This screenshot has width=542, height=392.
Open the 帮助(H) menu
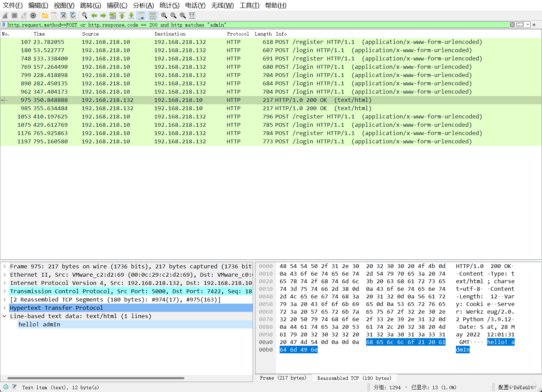[x=276, y=6]
